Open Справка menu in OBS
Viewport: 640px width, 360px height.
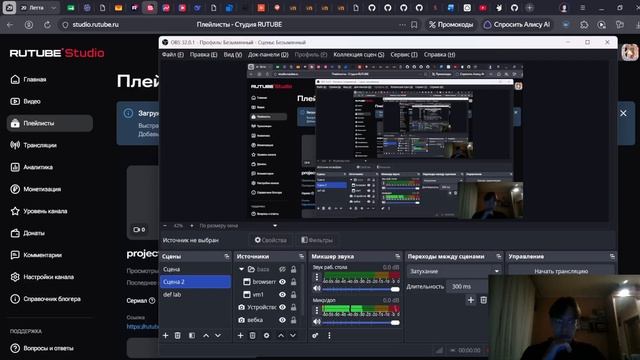click(439, 55)
